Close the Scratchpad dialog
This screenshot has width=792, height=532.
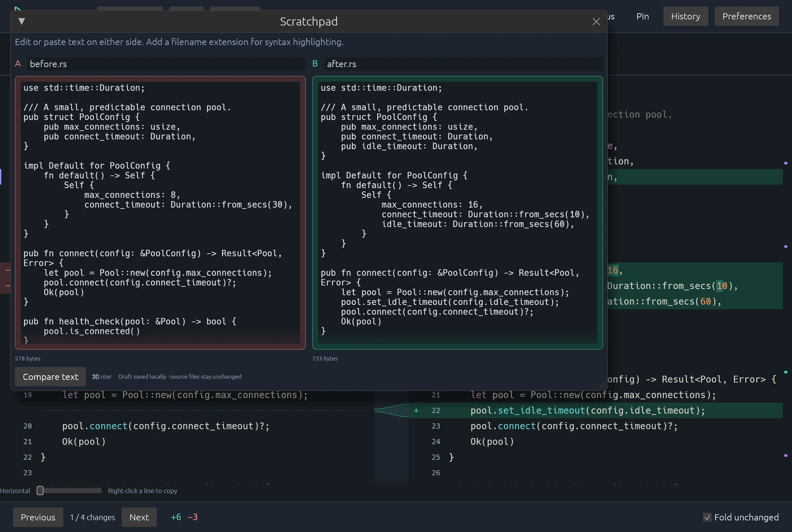596,21
